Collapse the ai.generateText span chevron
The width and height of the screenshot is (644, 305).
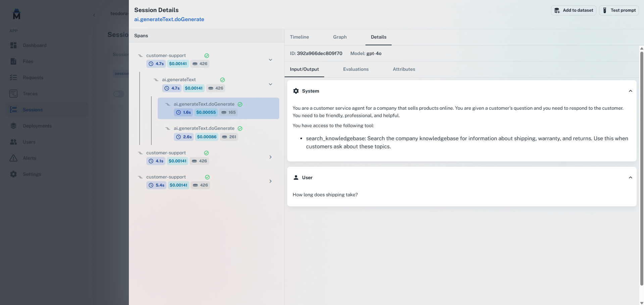(x=270, y=84)
